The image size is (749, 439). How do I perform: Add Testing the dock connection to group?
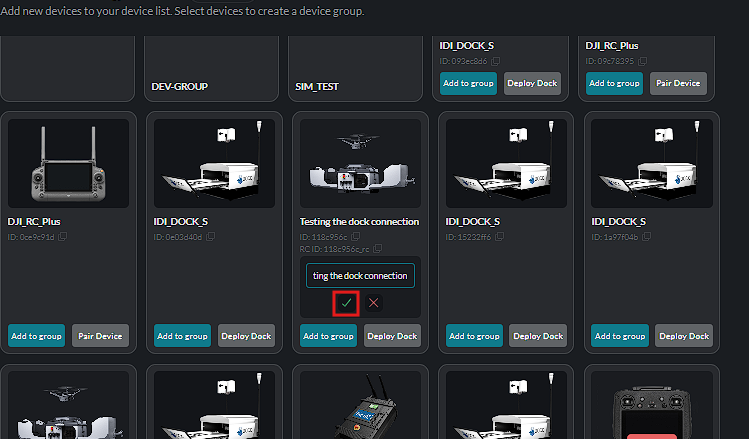[x=329, y=336]
